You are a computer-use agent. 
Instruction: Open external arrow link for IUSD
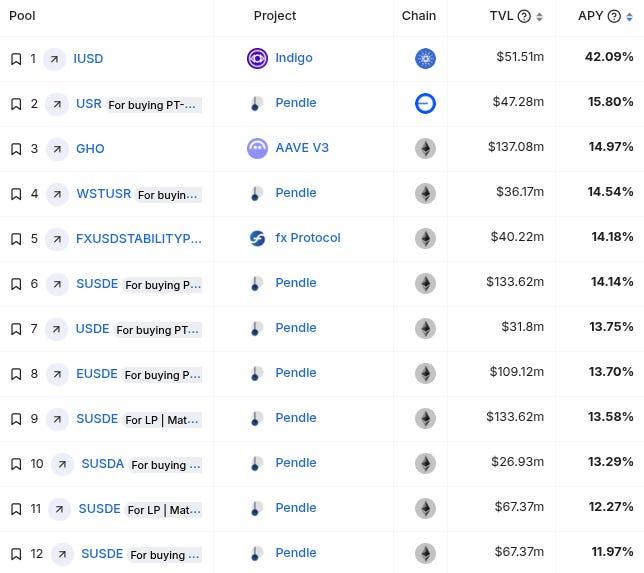click(x=54, y=59)
